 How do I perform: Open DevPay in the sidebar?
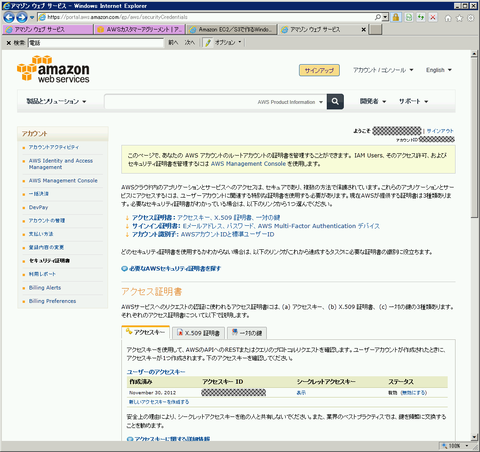point(38,207)
